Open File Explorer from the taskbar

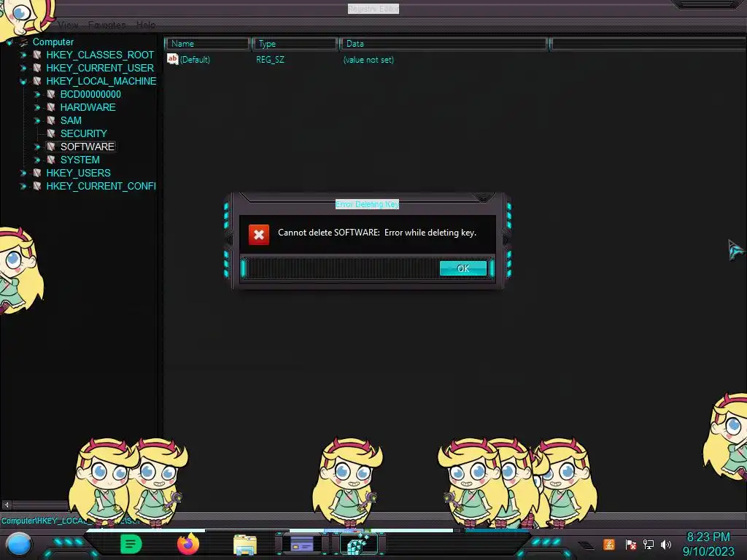(245, 545)
